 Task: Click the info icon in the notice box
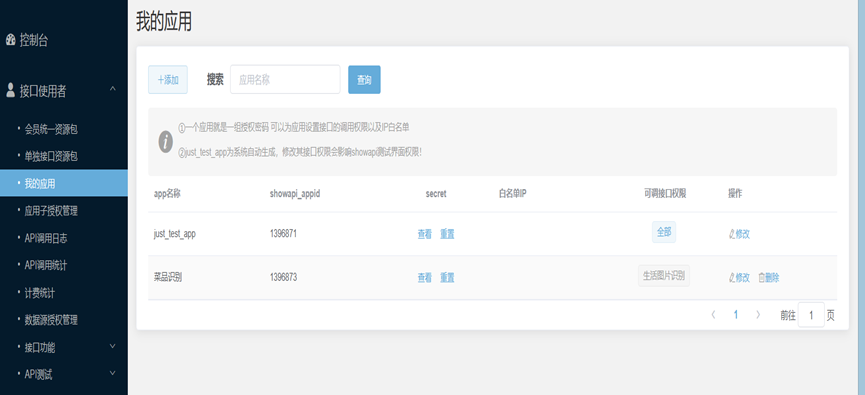[165, 142]
